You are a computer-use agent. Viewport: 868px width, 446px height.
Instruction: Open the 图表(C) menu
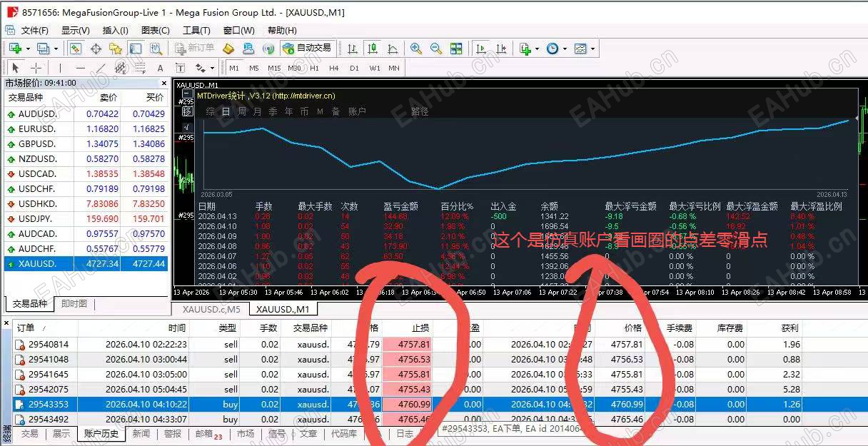(x=156, y=30)
